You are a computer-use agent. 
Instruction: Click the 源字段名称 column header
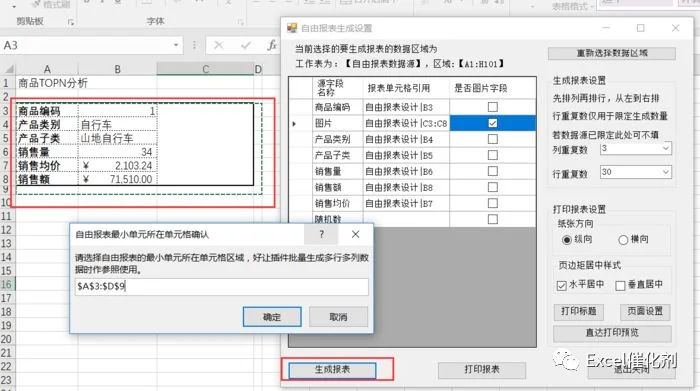[338, 88]
